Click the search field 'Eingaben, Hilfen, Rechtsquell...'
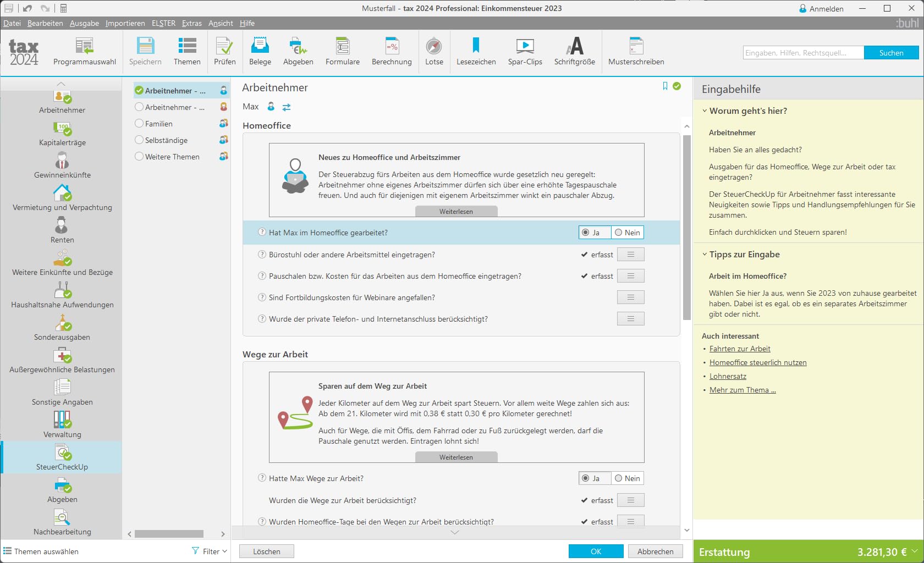 click(803, 53)
